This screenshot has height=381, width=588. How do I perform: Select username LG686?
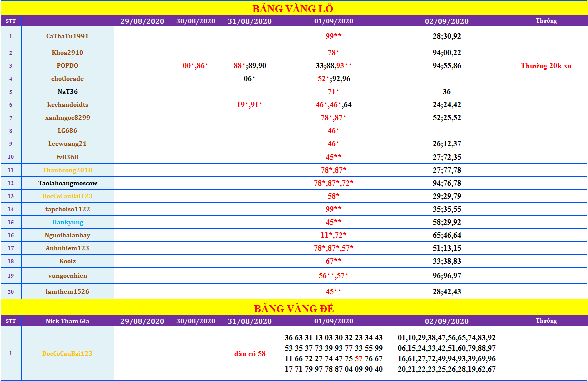pyautogui.click(x=67, y=131)
